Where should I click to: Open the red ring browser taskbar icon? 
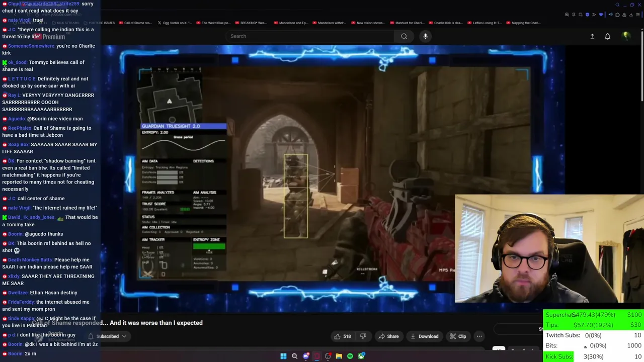coord(316,356)
